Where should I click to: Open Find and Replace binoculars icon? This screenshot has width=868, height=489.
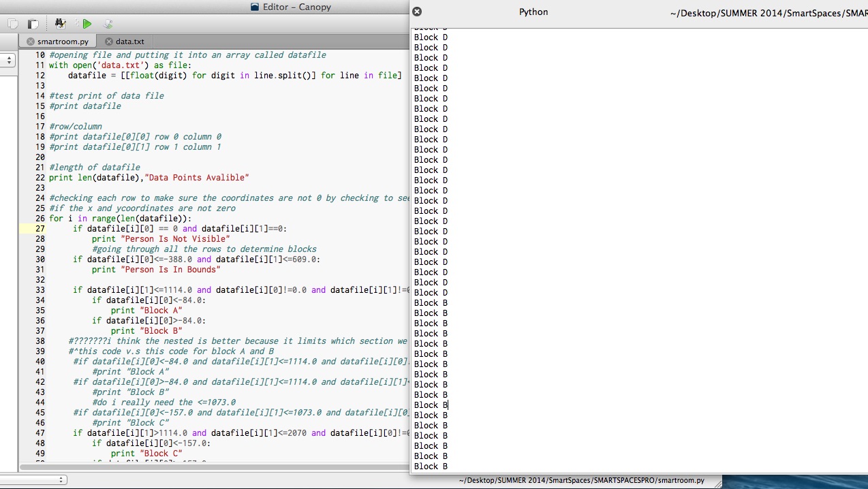pos(60,24)
